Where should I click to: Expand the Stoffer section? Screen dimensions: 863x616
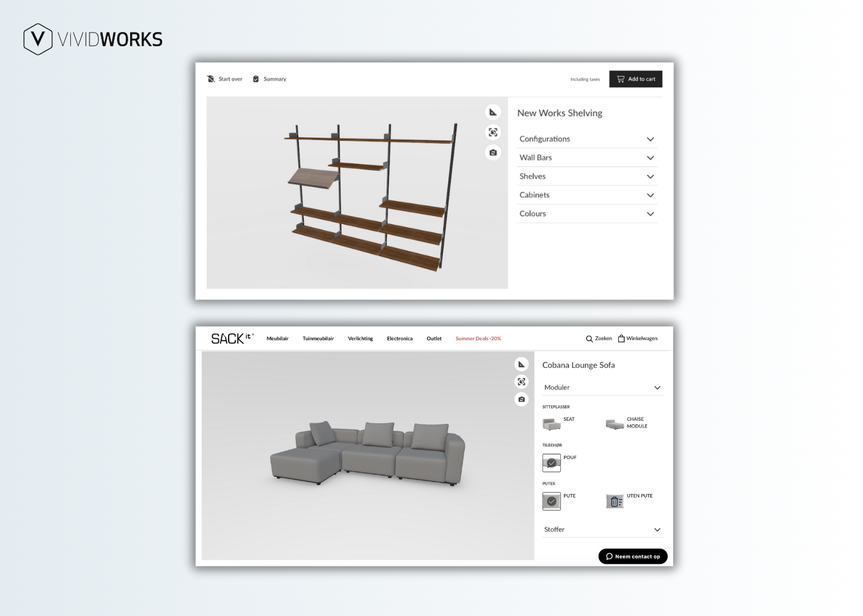(603, 530)
